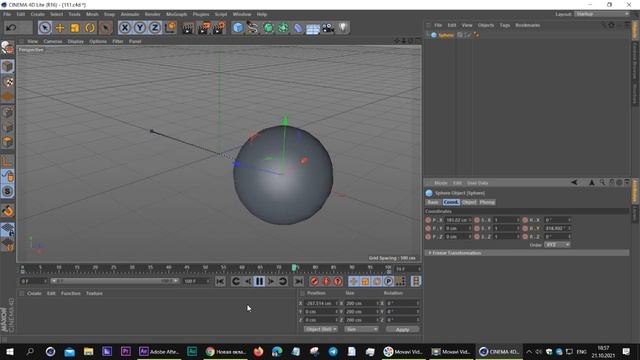Open Edit Render Settings icon

pyautogui.click(x=219, y=27)
